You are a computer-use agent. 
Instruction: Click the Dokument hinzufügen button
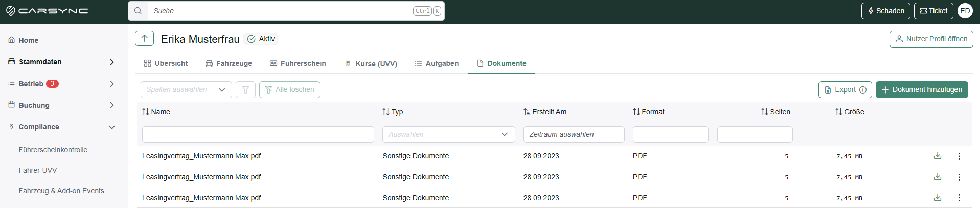click(922, 90)
